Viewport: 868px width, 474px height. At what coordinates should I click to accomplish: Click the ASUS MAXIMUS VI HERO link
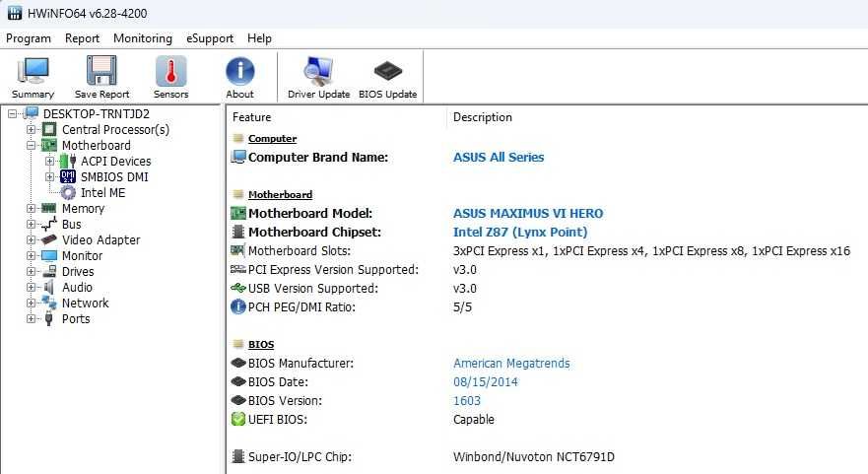(528, 213)
